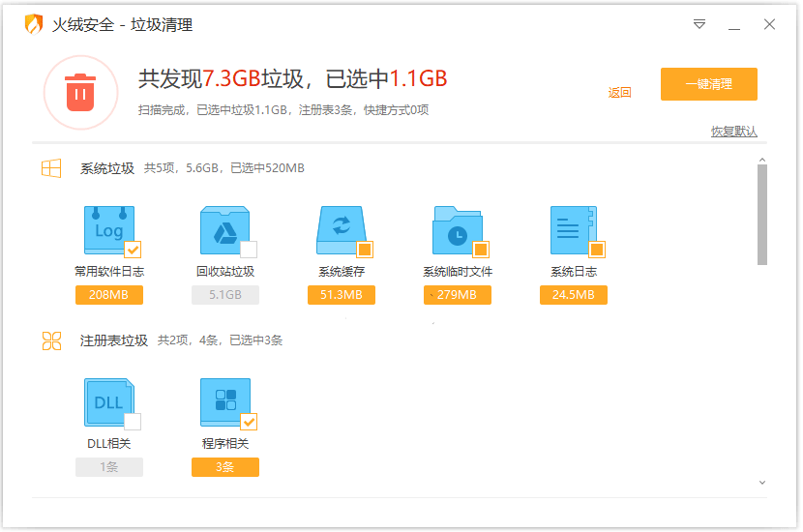803x532 pixels.
Task: Click the 一键清理 button
Action: click(x=709, y=84)
